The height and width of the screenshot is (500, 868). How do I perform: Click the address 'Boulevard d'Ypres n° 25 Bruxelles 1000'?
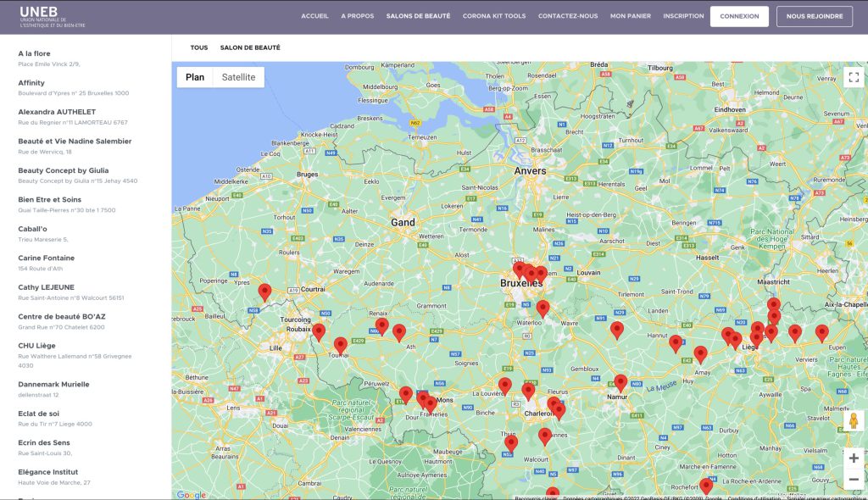pyautogui.click(x=74, y=93)
